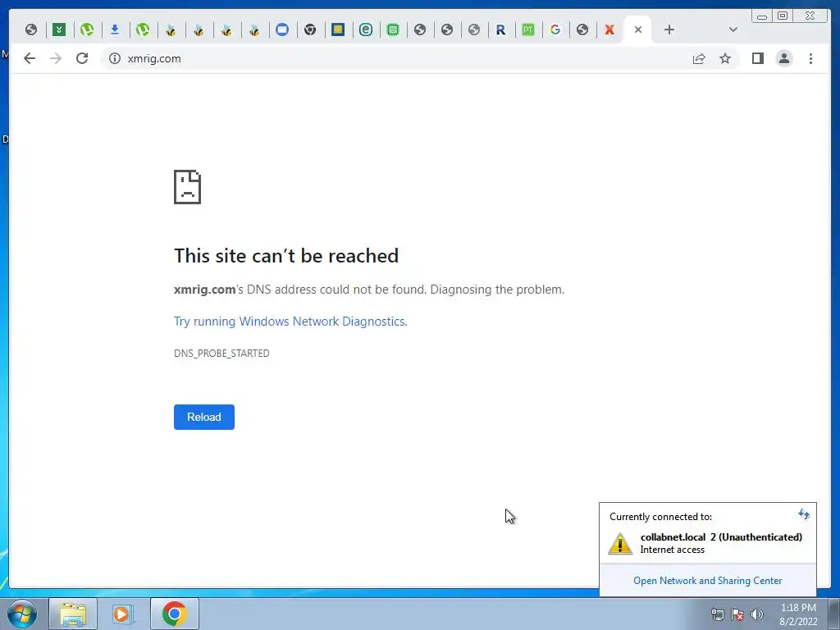This screenshot has height=630, width=840.
Task: Click the taskbar clock showing 1:18 PM
Action: [798, 614]
